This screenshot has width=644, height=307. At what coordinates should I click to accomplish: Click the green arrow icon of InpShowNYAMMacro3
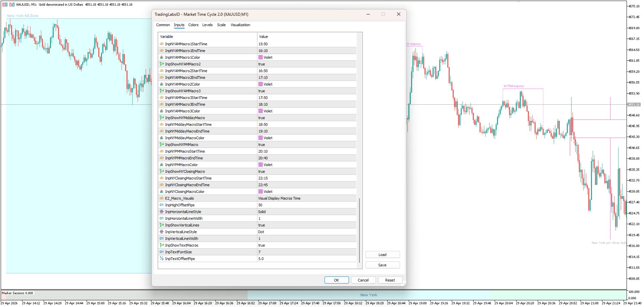161,91
